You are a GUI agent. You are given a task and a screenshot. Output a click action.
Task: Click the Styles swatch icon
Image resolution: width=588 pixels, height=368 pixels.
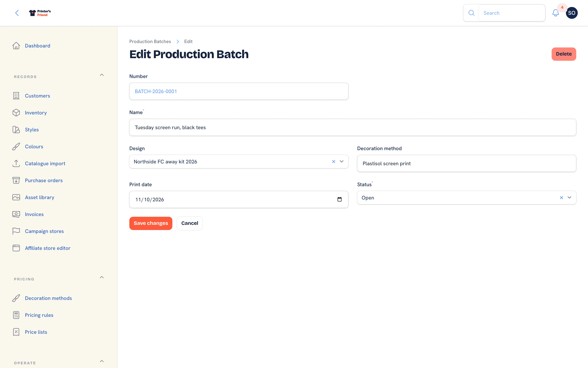point(16,130)
